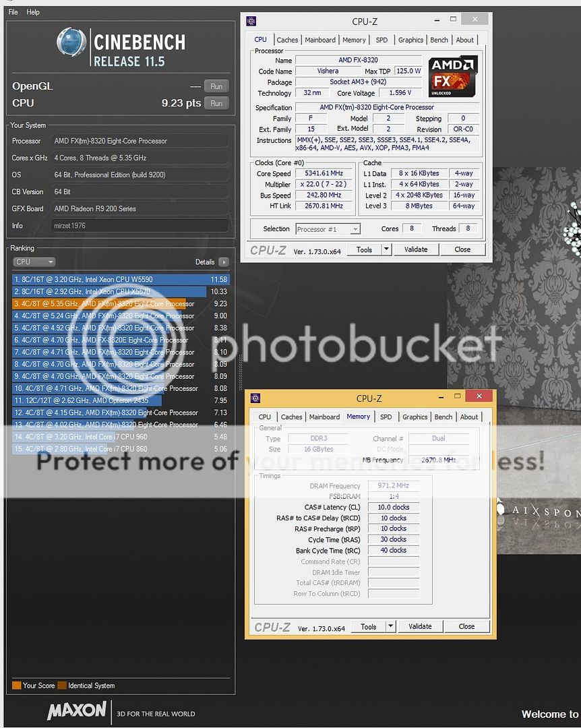The width and height of the screenshot is (581, 728).
Task: Open the CPU ranking type dropdown
Action: click(x=34, y=262)
